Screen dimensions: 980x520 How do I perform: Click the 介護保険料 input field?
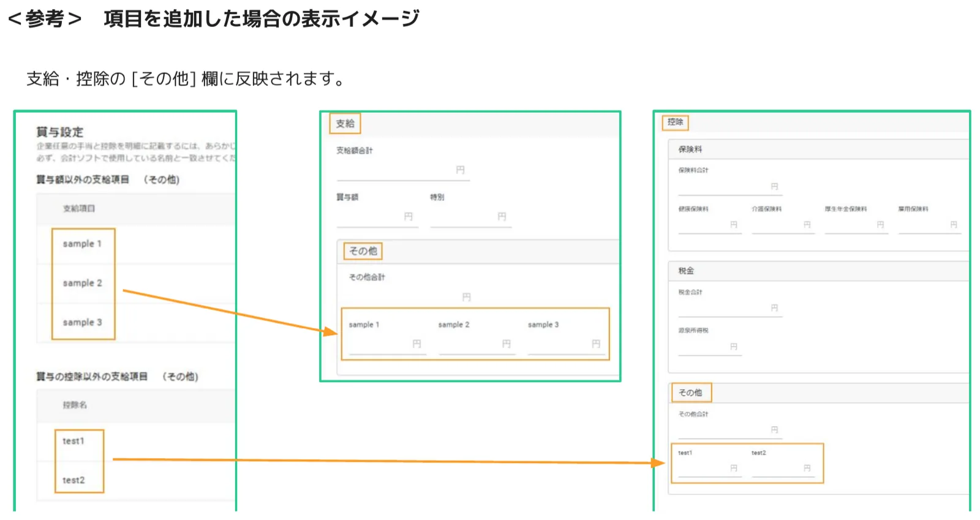coord(783,225)
